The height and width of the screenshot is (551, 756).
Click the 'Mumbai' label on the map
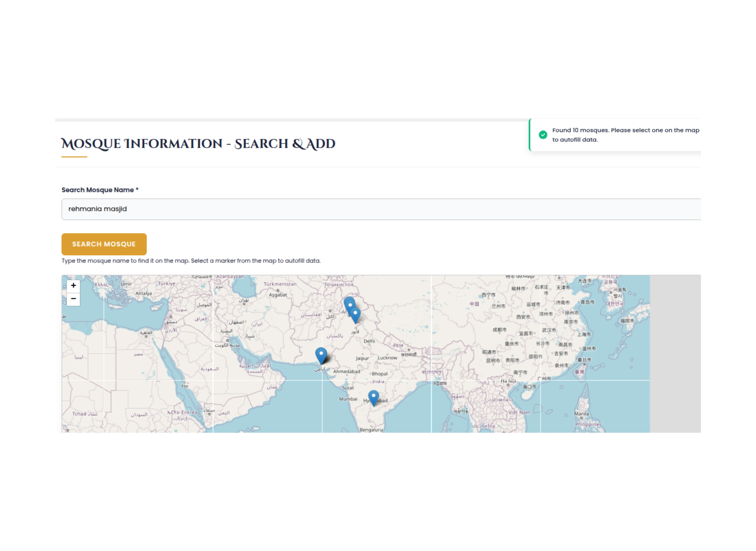[x=348, y=399]
